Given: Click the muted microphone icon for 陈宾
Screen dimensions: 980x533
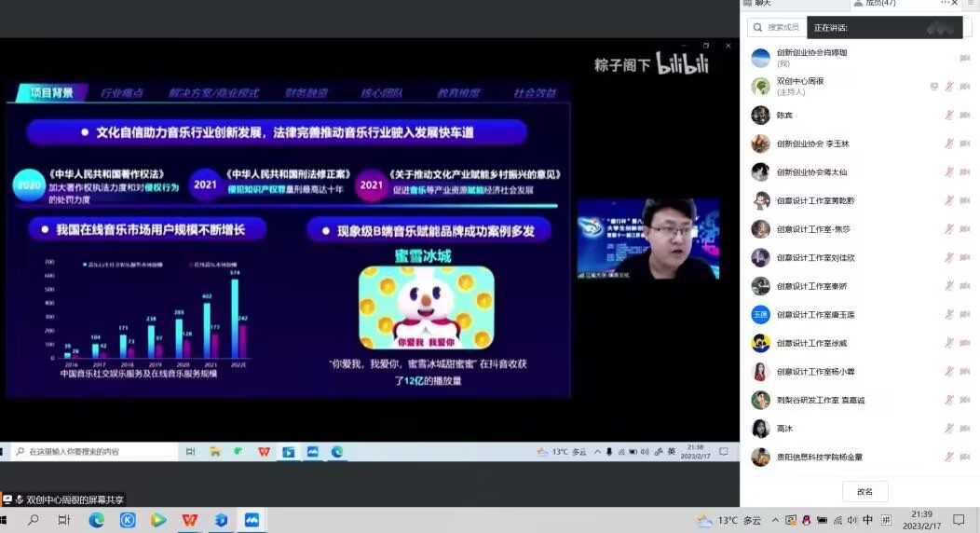Looking at the screenshot, I should click(x=949, y=116).
